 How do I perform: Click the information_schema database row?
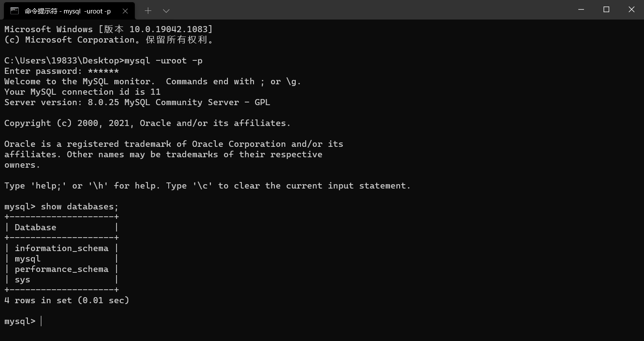61,248
